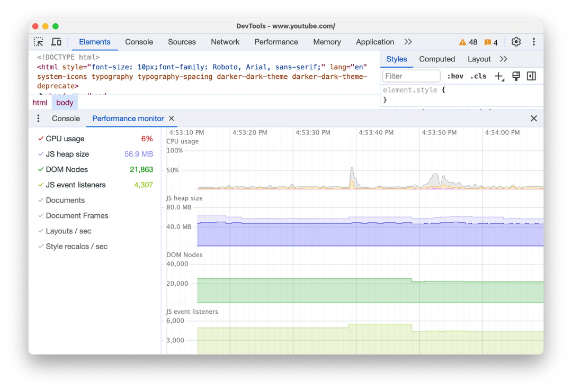This screenshot has height=392, width=572.
Task: Click the 6% CPU usage value
Action: pyautogui.click(x=147, y=139)
